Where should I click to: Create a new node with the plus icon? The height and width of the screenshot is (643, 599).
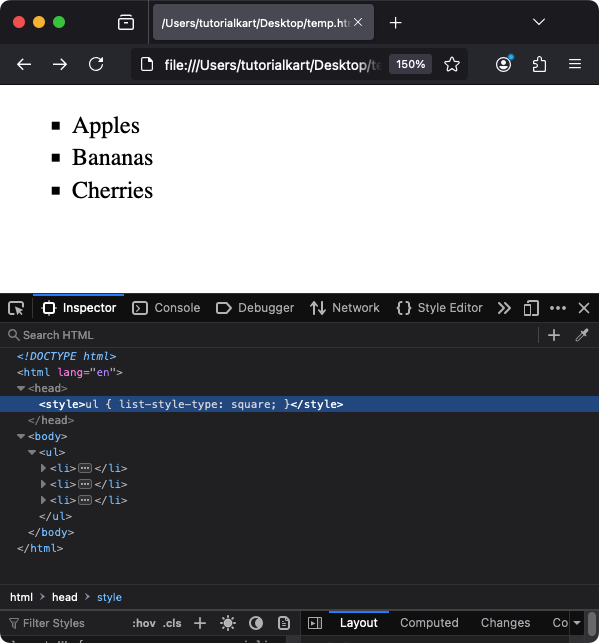click(x=554, y=335)
